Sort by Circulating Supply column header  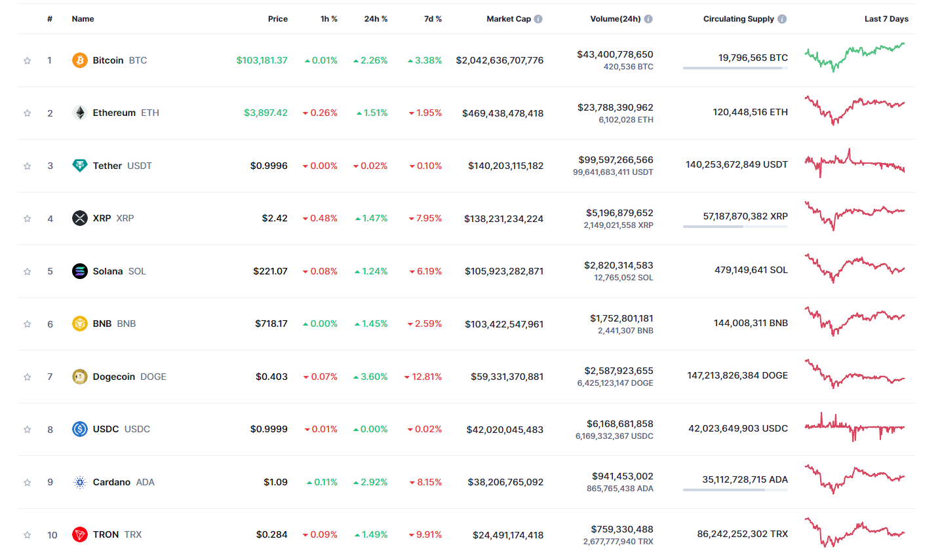click(x=739, y=19)
